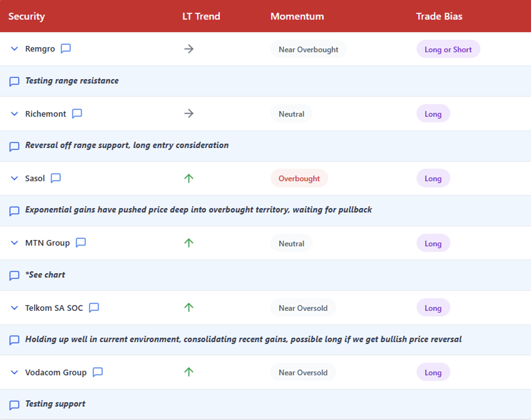Collapse the Sasol row chevron

pos(14,178)
